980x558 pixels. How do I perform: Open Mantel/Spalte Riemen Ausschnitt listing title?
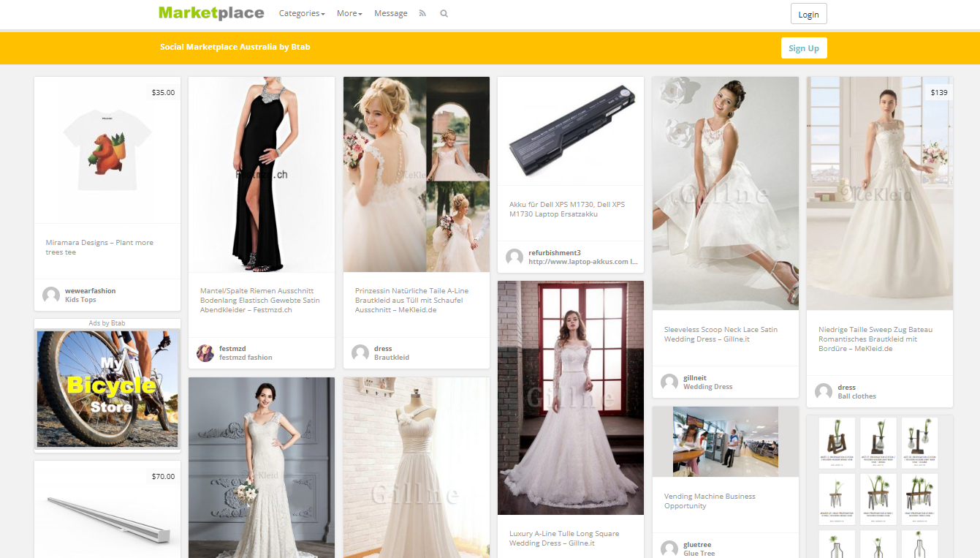click(260, 300)
